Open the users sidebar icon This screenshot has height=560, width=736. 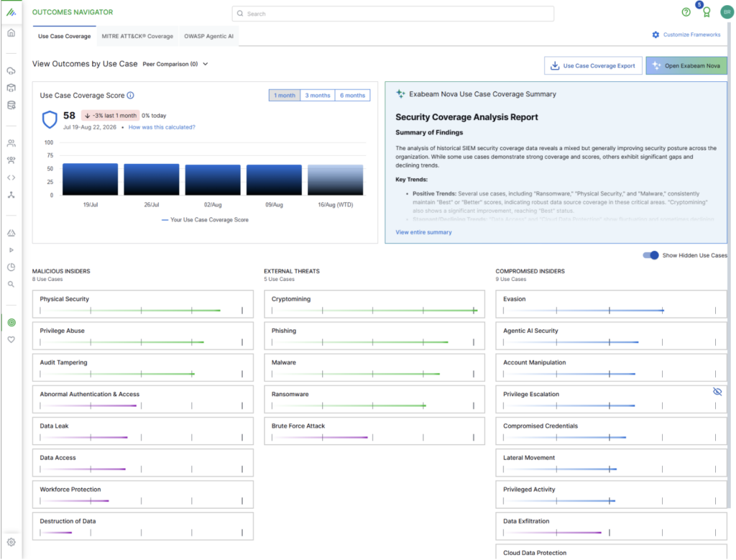11,143
